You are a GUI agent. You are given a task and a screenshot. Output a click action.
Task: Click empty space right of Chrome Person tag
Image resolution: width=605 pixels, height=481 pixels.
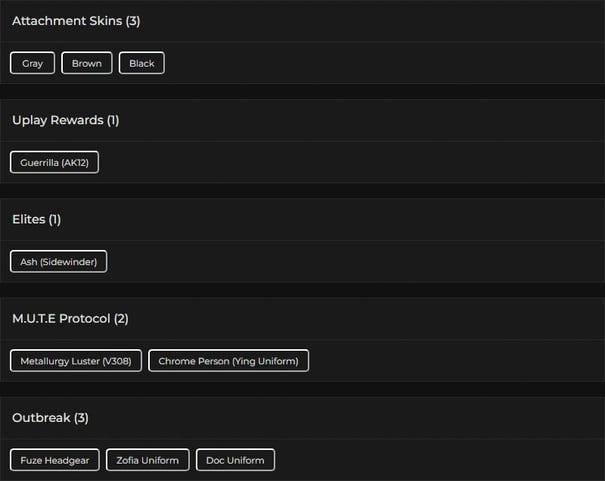[450, 361]
